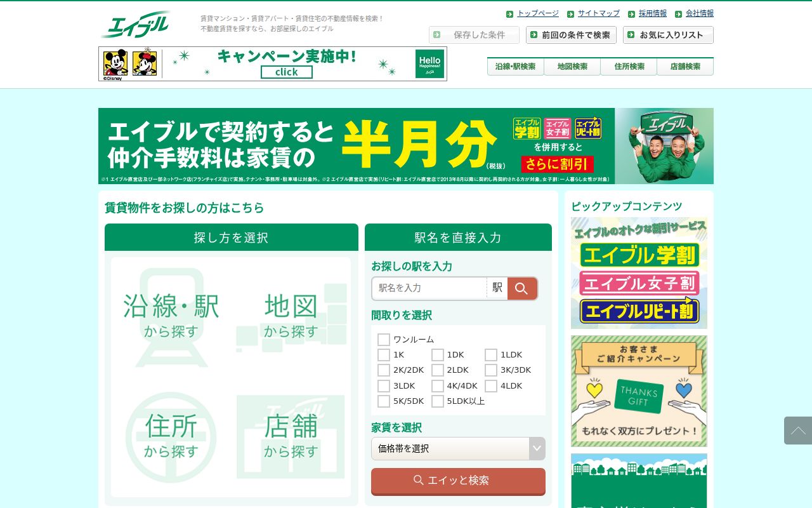Image resolution: width=812 pixels, height=508 pixels.
Task: Switch to 地図検索 tab
Action: pos(572,67)
